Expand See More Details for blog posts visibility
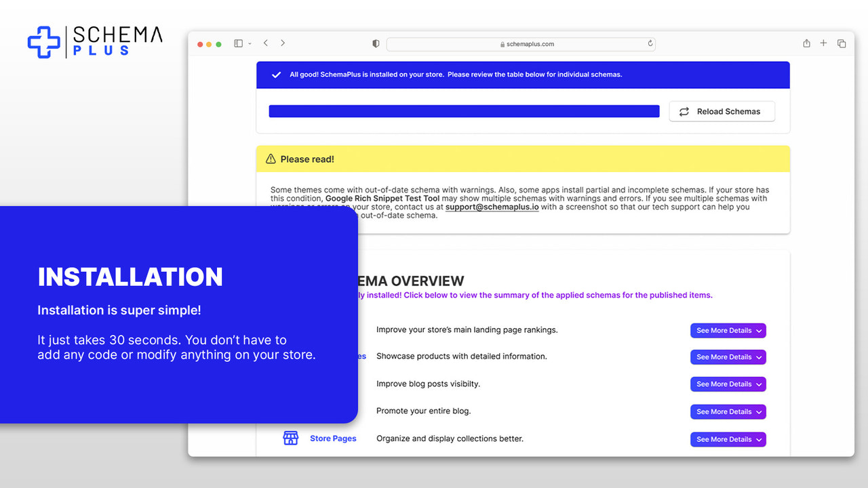Image resolution: width=868 pixels, height=488 pixels. pos(728,384)
